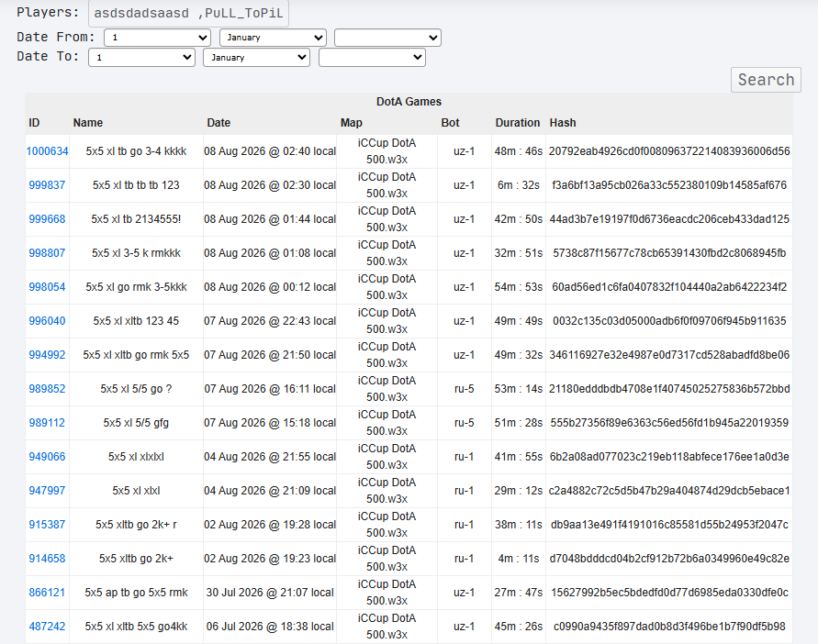
Task: Expand the Date To year dropdown
Action: pyautogui.click(x=372, y=58)
